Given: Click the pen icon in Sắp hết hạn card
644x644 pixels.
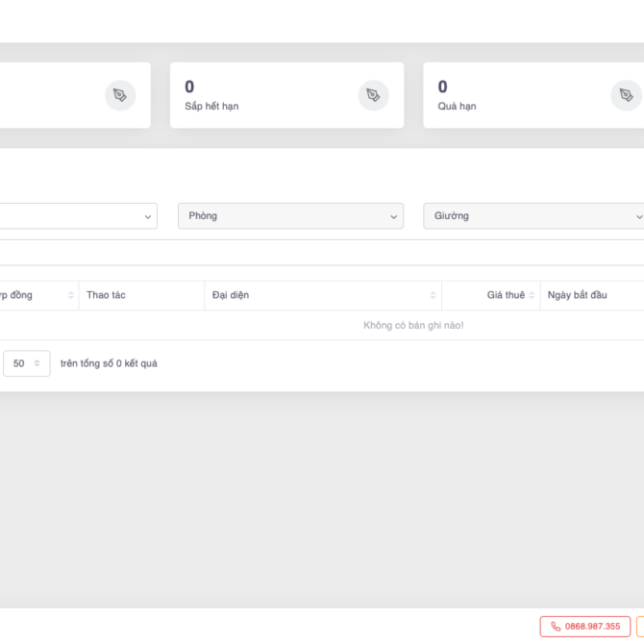Looking at the screenshot, I should coord(373,95).
